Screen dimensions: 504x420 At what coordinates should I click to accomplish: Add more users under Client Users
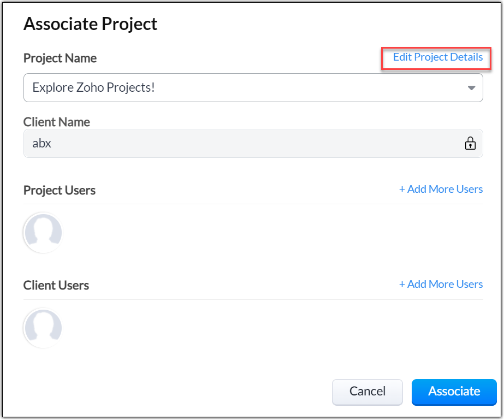coord(444,285)
